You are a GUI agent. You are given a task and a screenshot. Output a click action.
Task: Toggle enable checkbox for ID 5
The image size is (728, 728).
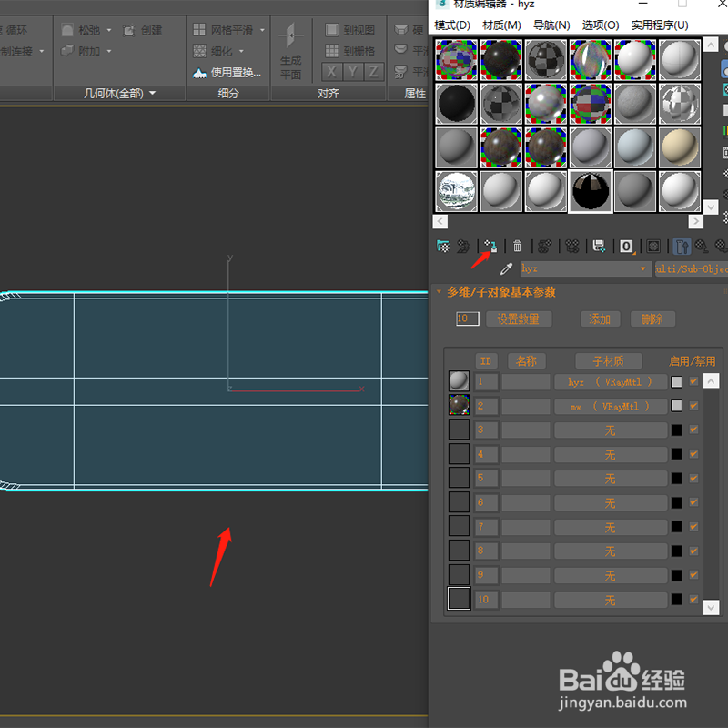(x=693, y=478)
